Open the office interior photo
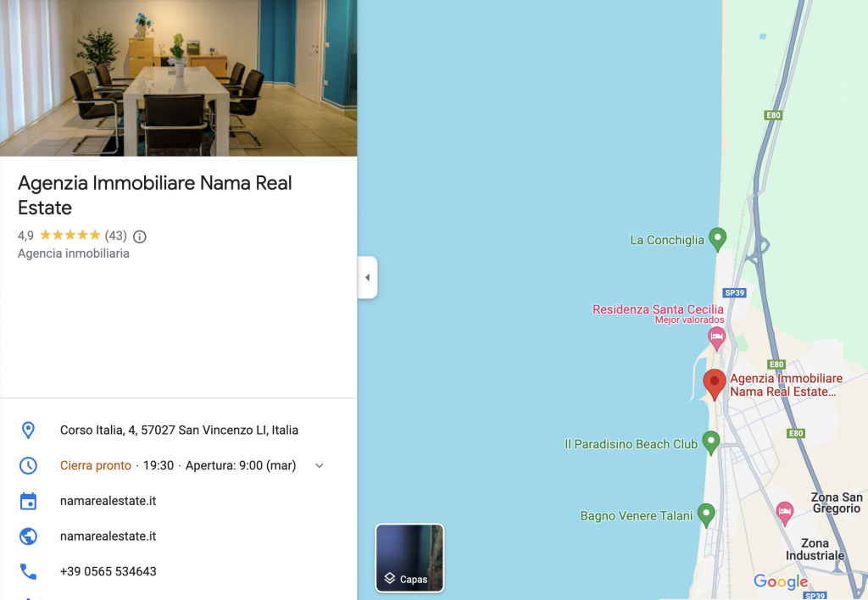868x600 pixels. tap(178, 78)
